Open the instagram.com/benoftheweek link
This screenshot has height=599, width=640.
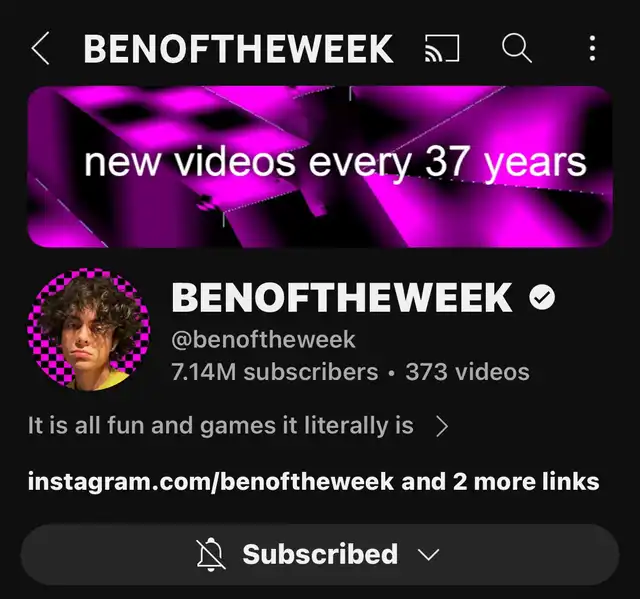211,482
